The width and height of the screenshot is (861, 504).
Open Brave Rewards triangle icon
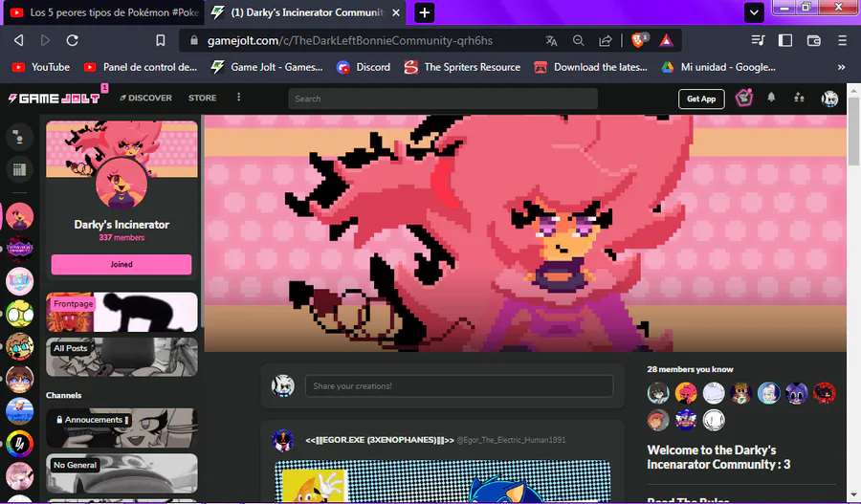pyautogui.click(x=666, y=40)
